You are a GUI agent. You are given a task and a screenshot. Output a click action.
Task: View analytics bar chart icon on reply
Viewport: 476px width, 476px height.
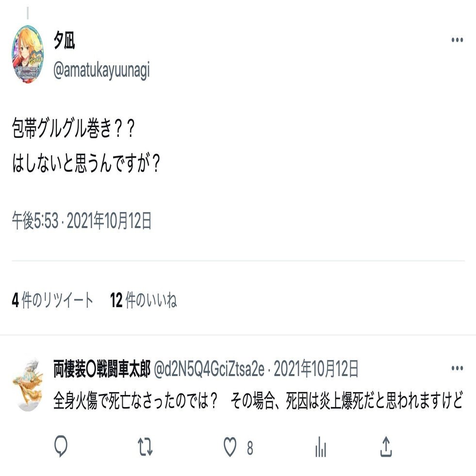321,446
